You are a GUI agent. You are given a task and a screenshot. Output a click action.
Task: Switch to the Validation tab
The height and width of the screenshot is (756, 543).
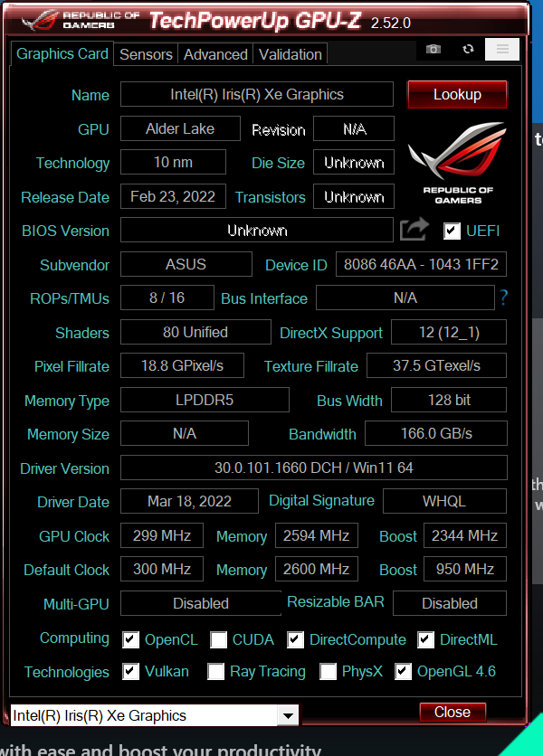(291, 54)
